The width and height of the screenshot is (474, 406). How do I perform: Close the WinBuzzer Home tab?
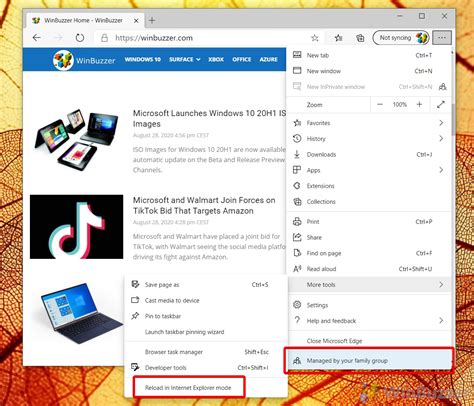pyautogui.click(x=136, y=21)
